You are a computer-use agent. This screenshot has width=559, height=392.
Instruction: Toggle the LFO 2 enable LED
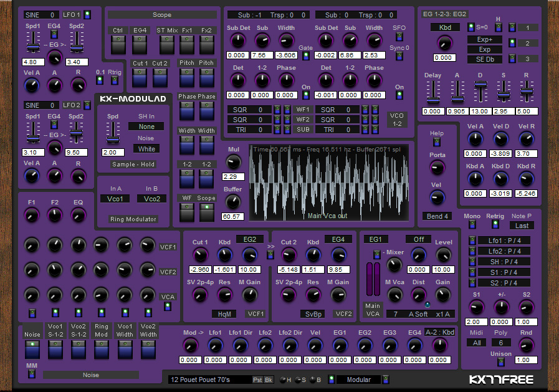87,105
